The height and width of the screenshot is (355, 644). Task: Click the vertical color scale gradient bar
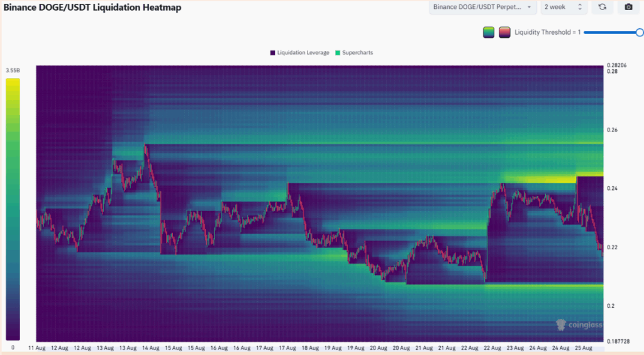pyautogui.click(x=13, y=209)
